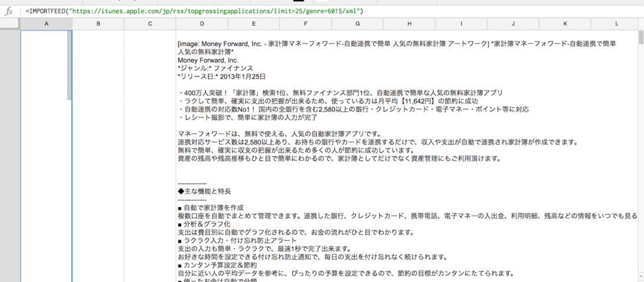Click the line '■ 自動で家計簿を作成'

pos(210,208)
